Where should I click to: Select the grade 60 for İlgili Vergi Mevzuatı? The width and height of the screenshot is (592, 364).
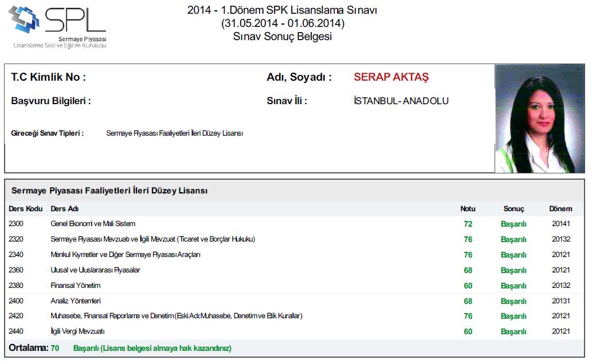[x=468, y=331]
